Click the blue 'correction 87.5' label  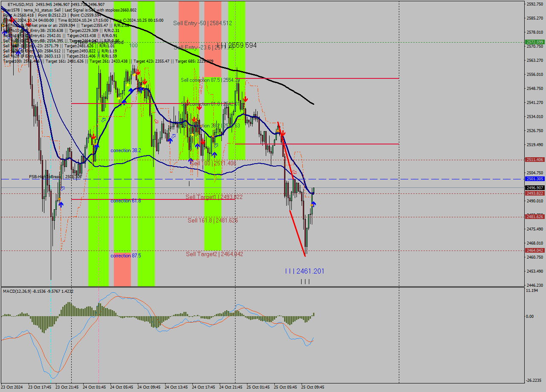pyautogui.click(x=126, y=256)
